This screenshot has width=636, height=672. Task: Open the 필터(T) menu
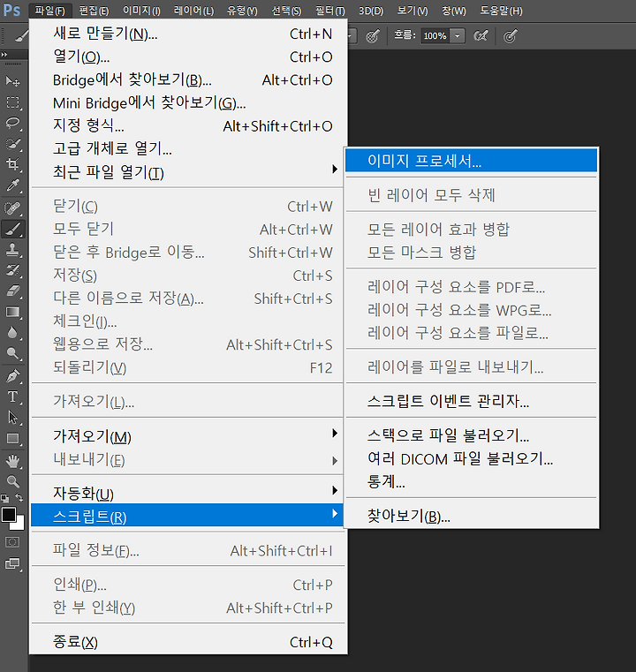click(330, 11)
